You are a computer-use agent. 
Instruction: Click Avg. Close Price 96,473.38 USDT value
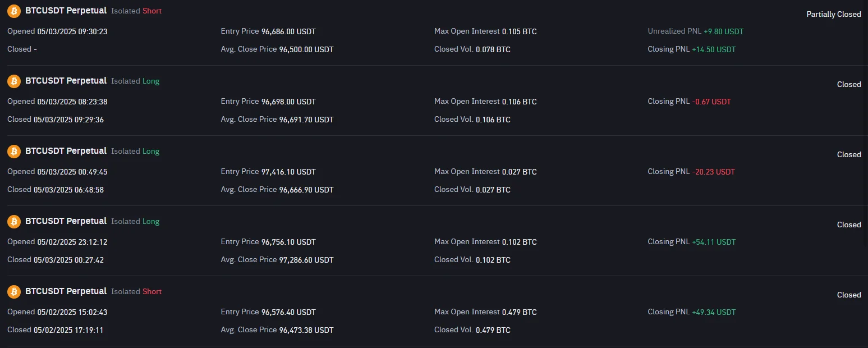[x=306, y=330]
